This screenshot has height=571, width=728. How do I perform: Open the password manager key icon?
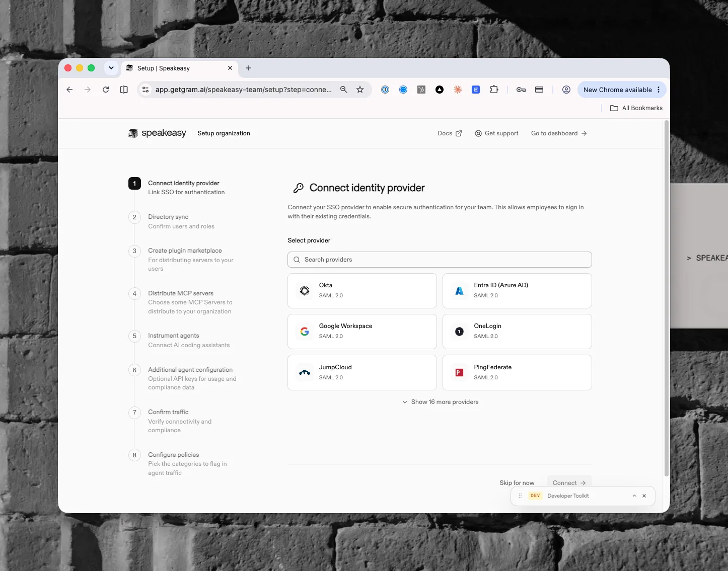pyautogui.click(x=521, y=90)
